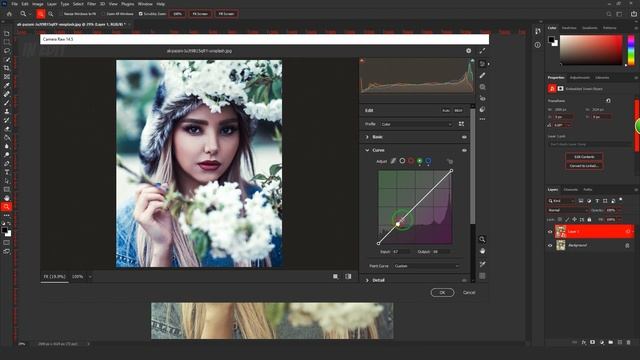Switch to the Adjustments tab
Viewport: 640px width, 360px height.
click(580, 78)
